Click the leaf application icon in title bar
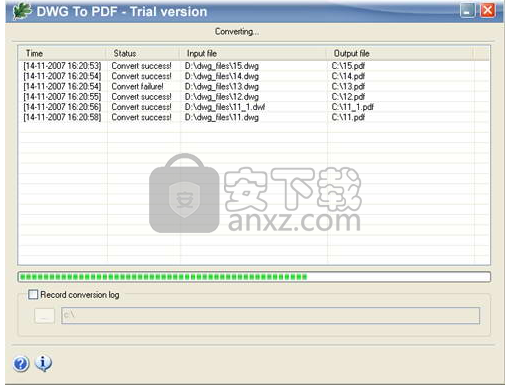Image resolution: width=514 pixels, height=390 pixels. [22, 11]
